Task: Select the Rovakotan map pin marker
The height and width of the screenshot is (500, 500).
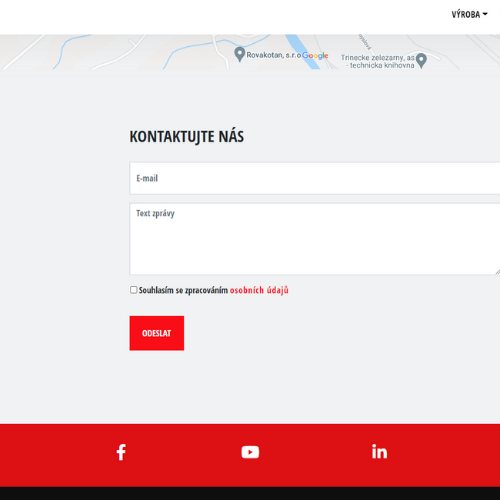Action: (239, 54)
